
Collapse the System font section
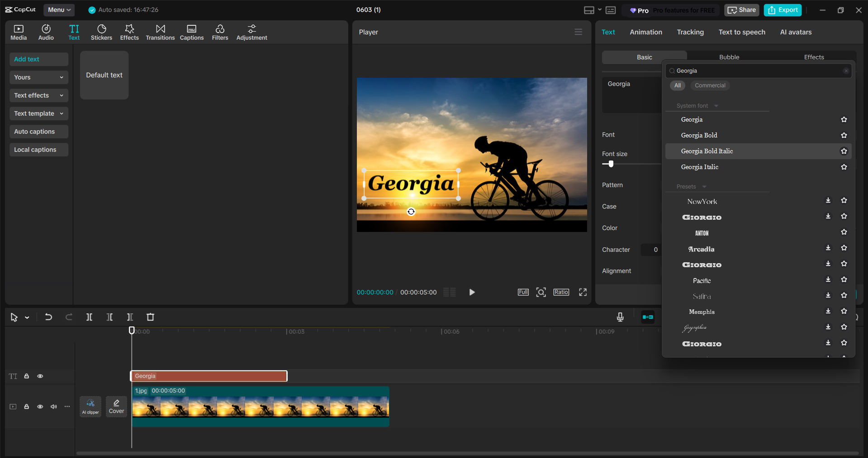coord(716,106)
